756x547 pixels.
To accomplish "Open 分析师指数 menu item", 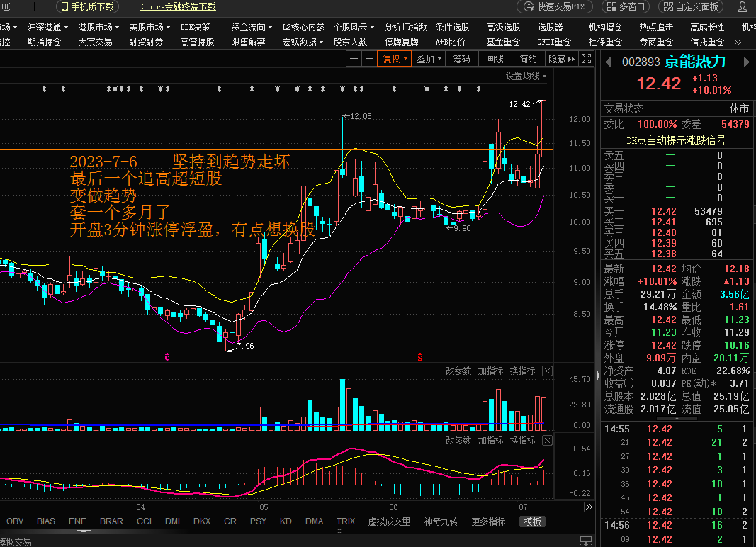I will click(405, 27).
